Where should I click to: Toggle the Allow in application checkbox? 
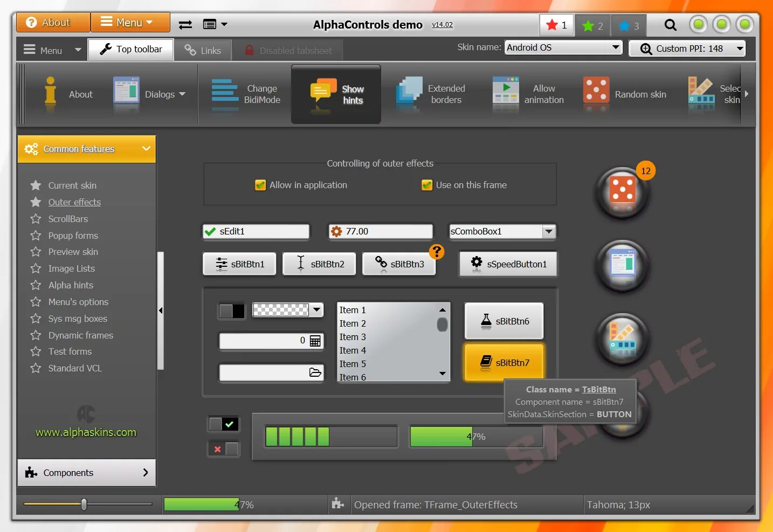tap(260, 185)
